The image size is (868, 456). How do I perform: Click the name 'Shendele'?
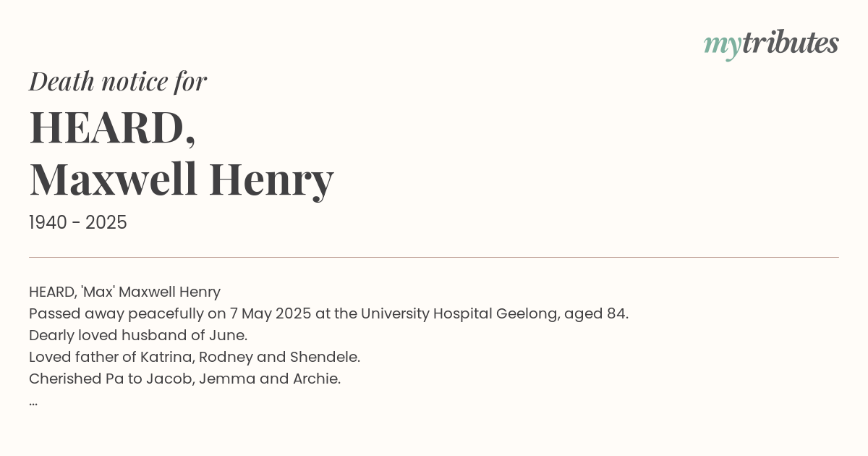pyautogui.click(x=323, y=357)
